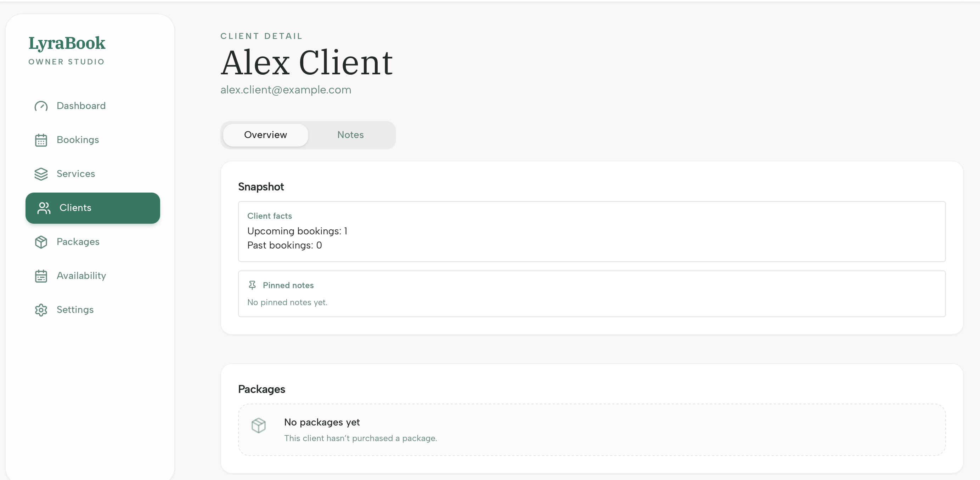
Task: Click the alex.client@example.com email address
Action: [285, 90]
